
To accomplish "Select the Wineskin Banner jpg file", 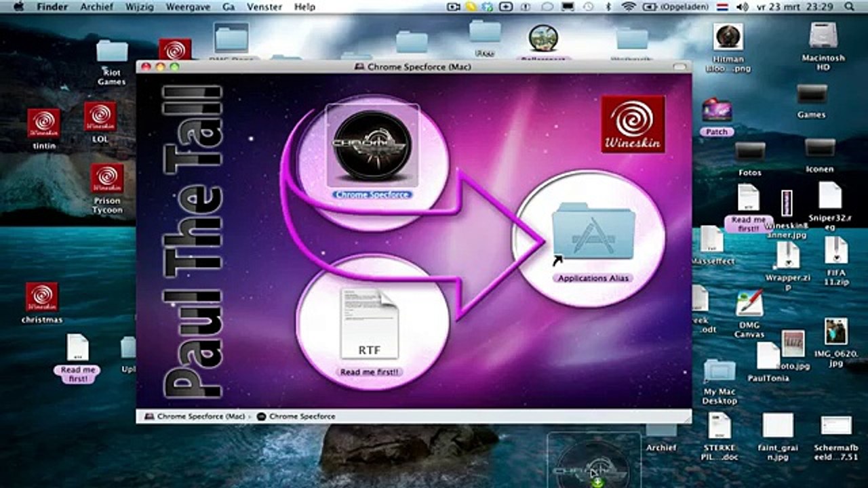I will click(x=787, y=203).
